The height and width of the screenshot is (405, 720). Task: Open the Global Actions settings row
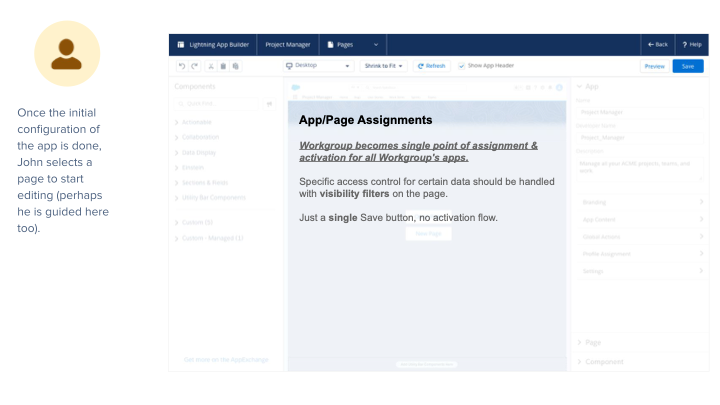(x=641, y=237)
